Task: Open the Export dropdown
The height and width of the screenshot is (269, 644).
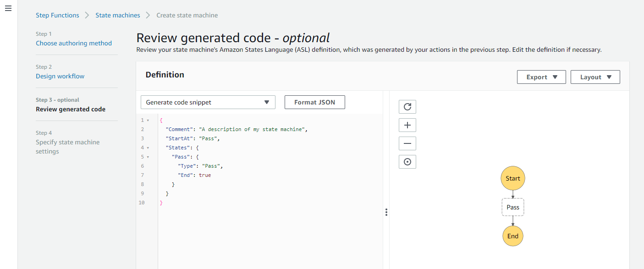Action: click(x=541, y=77)
